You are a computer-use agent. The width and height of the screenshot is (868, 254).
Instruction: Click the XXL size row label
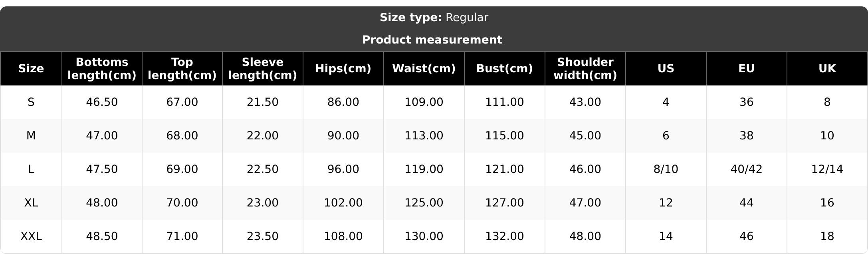[31, 236]
